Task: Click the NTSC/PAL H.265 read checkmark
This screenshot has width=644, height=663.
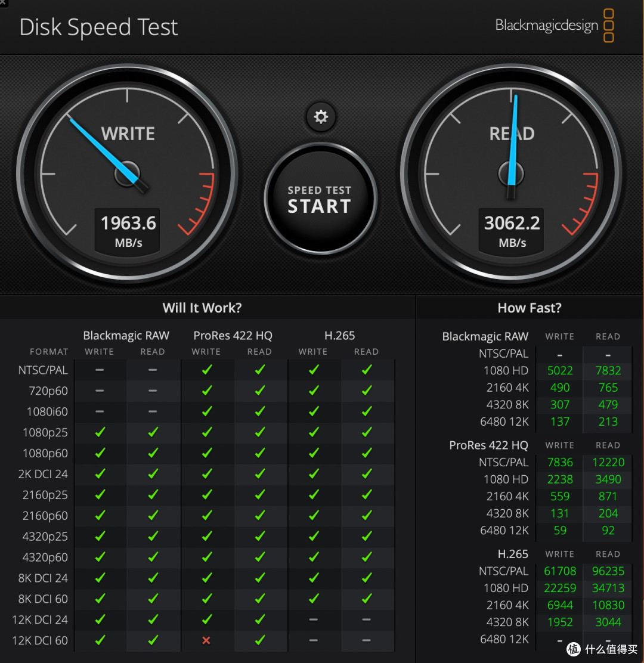Action: click(x=367, y=370)
